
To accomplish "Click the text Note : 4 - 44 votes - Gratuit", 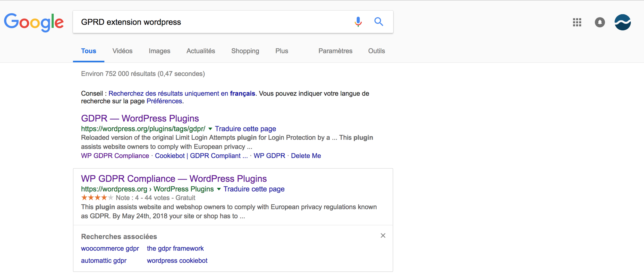I will click(x=156, y=198).
